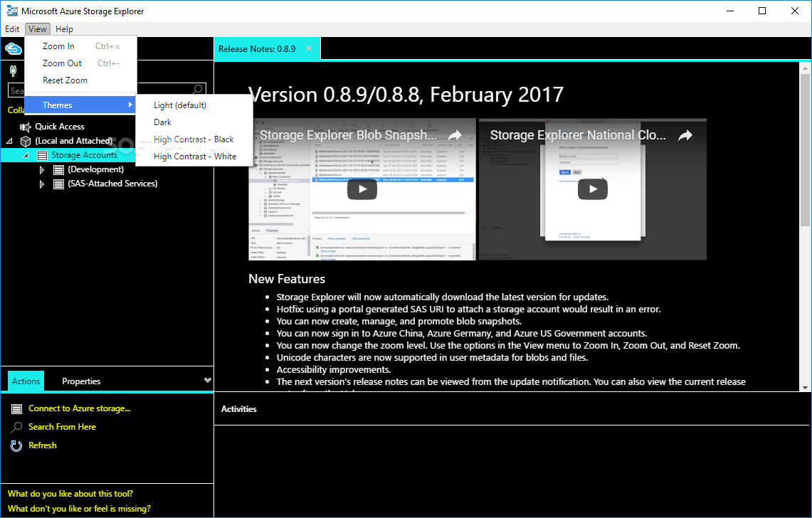Screen dimensions: 812x518
Task: Open National Clouds video title link
Action: point(578,135)
